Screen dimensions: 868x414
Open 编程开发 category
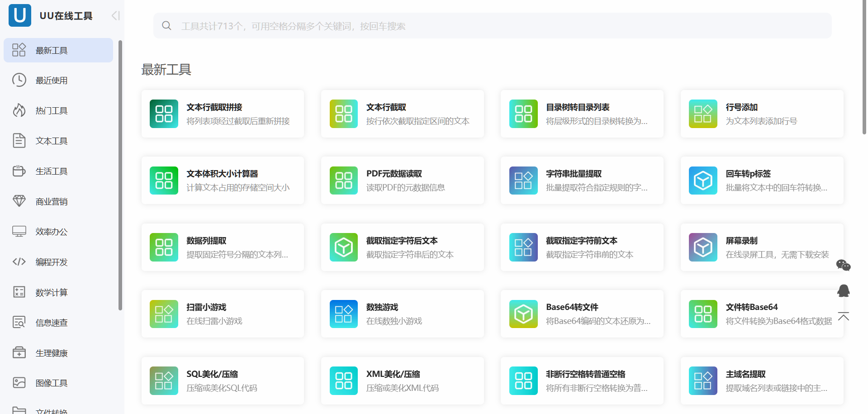pos(58,262)
